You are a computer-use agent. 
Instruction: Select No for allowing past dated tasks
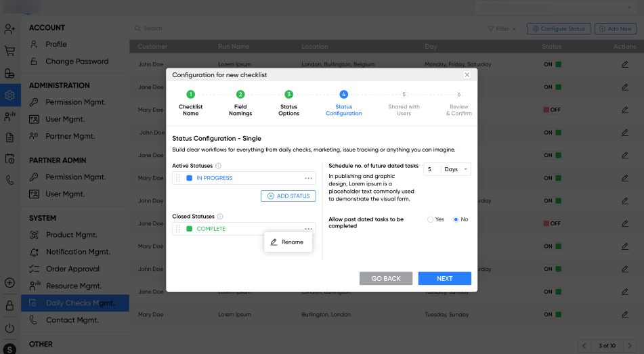[456, 220]
